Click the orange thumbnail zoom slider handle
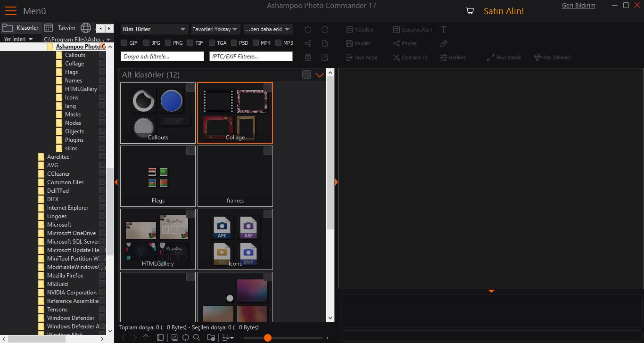The image size is (644, 343). tap(268, 338)
